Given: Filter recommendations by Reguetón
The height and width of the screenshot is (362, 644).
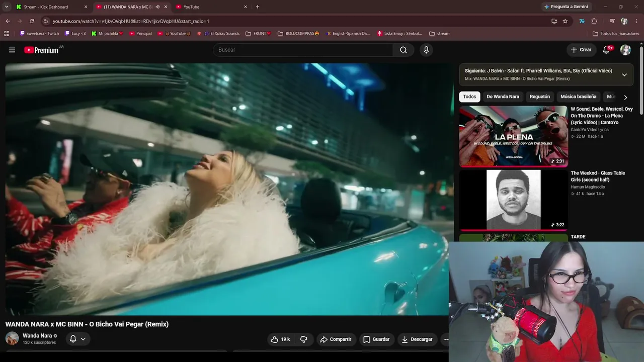Looking at the screenshot, I should click(x=540, y=97).
